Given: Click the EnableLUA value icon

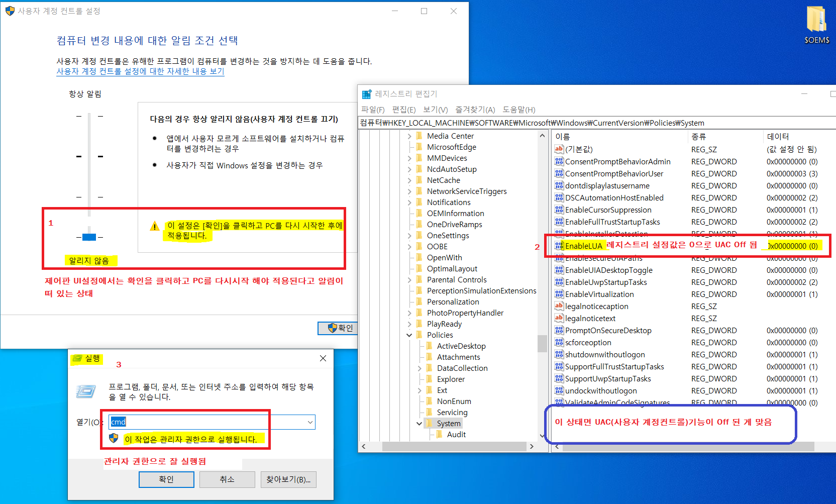Looking at the screenshot, I should coord(559,246).
